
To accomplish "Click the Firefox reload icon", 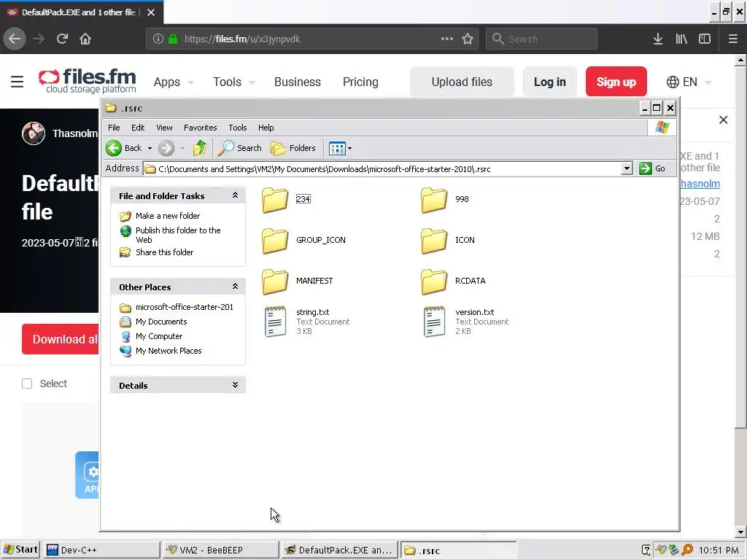I will 62,39.
